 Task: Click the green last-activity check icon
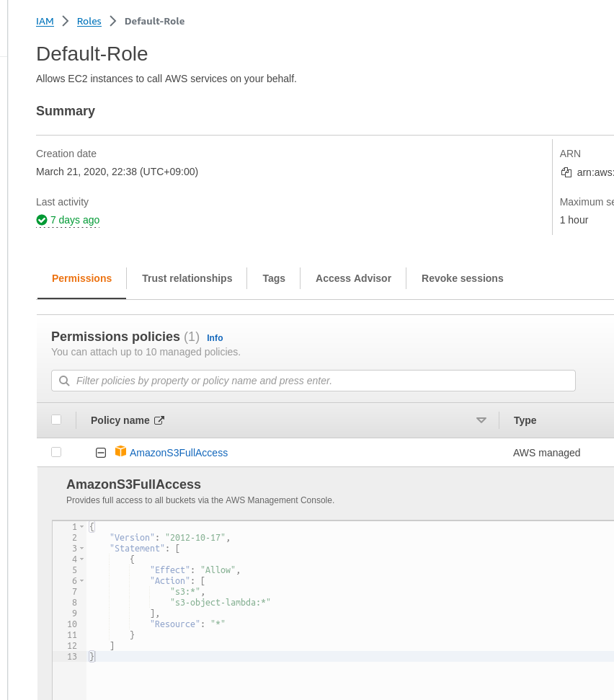click(42, 220)
